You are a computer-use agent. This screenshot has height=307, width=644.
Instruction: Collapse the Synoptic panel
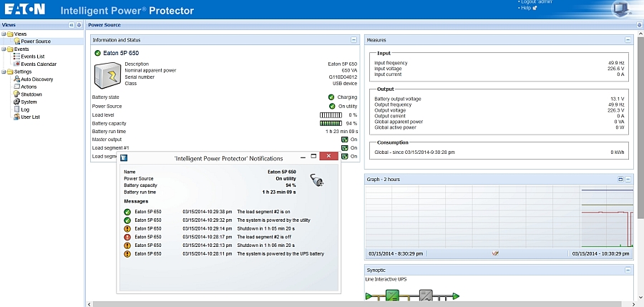628,270
